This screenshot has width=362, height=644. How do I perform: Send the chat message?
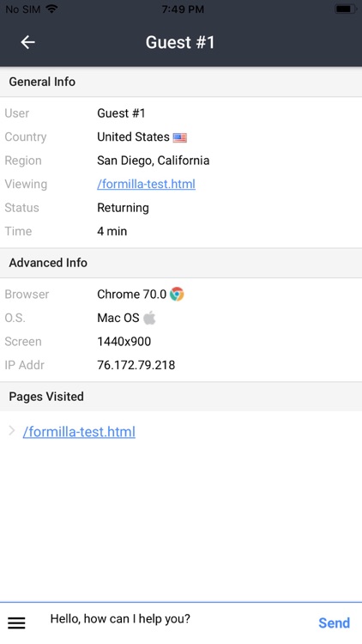pyautogui.click(x=334, y=623)
